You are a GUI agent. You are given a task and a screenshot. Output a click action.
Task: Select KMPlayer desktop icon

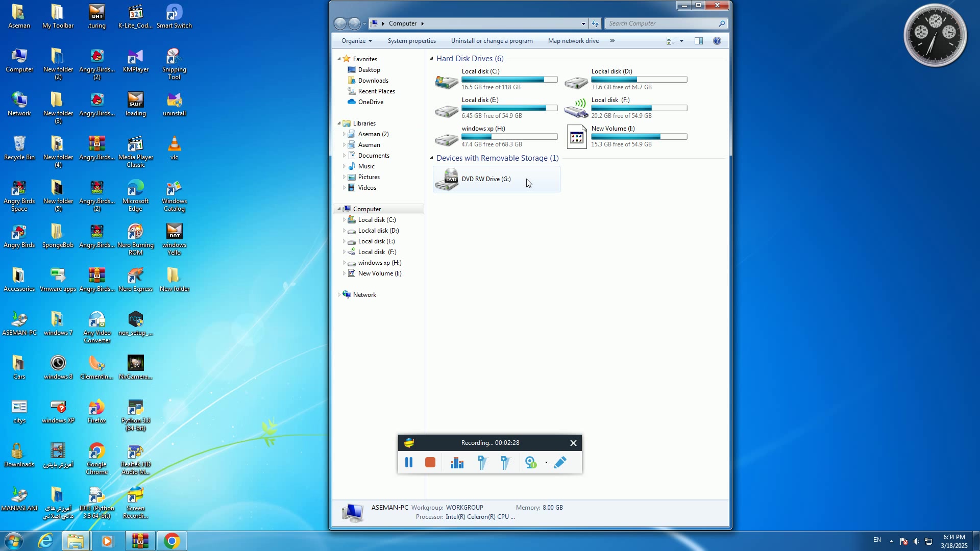point(135,60)
